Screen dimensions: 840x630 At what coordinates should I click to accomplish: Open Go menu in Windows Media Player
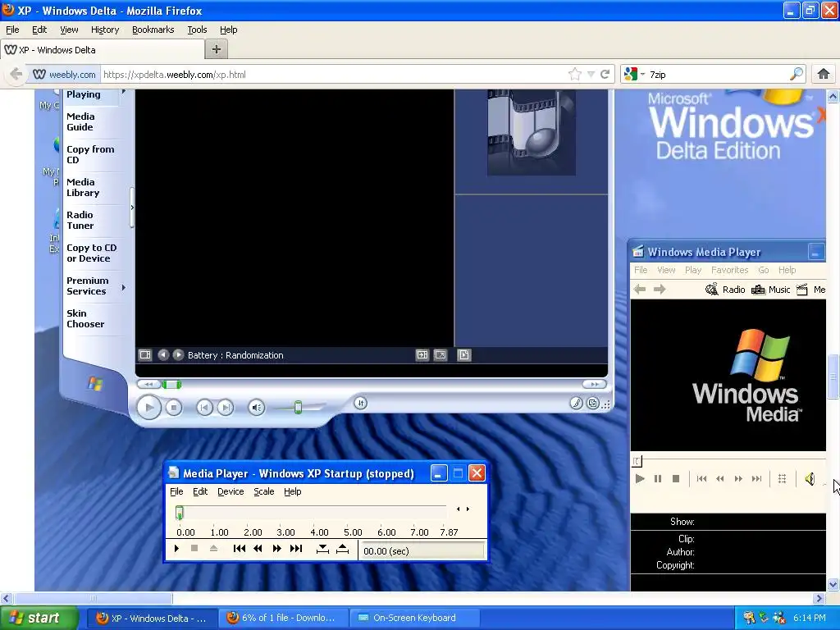tap(764, 270)
